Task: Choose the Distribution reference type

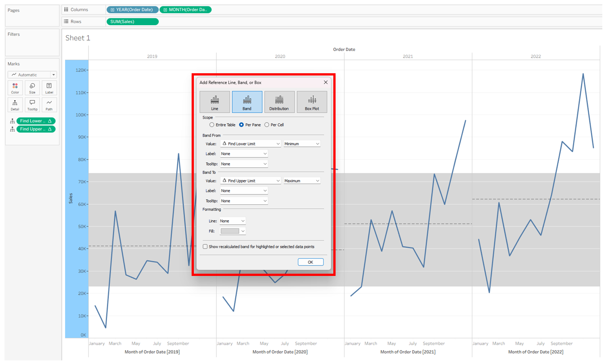Action: (279, 102)
